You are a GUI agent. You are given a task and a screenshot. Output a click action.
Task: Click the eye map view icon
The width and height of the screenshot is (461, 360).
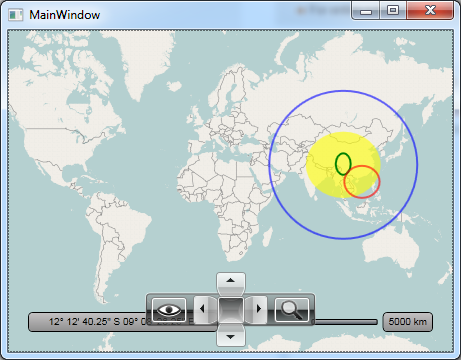169,310
